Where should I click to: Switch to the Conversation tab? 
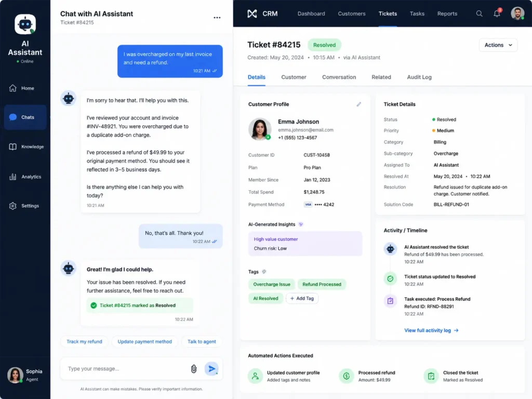[x=339, y=77]
